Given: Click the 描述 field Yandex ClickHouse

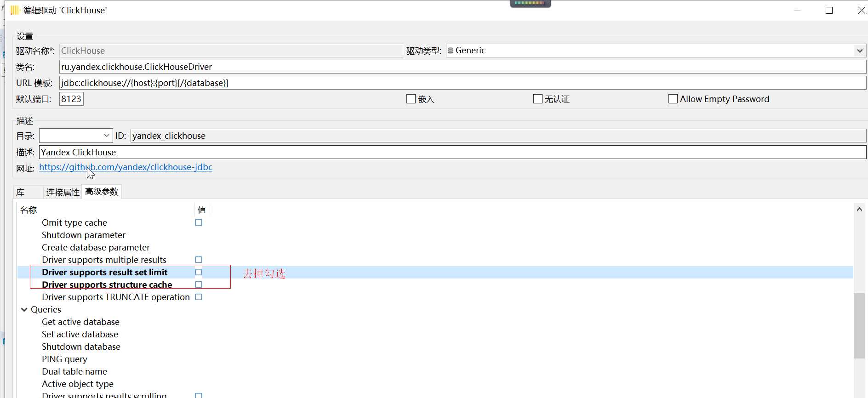Looking at the screenshot, I should (x=453, y=152).
